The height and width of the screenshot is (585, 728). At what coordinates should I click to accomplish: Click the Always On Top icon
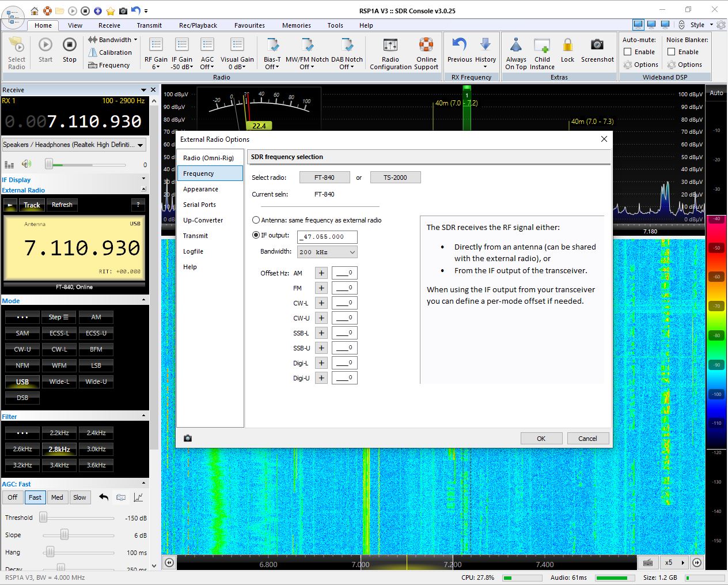point(515,46)
